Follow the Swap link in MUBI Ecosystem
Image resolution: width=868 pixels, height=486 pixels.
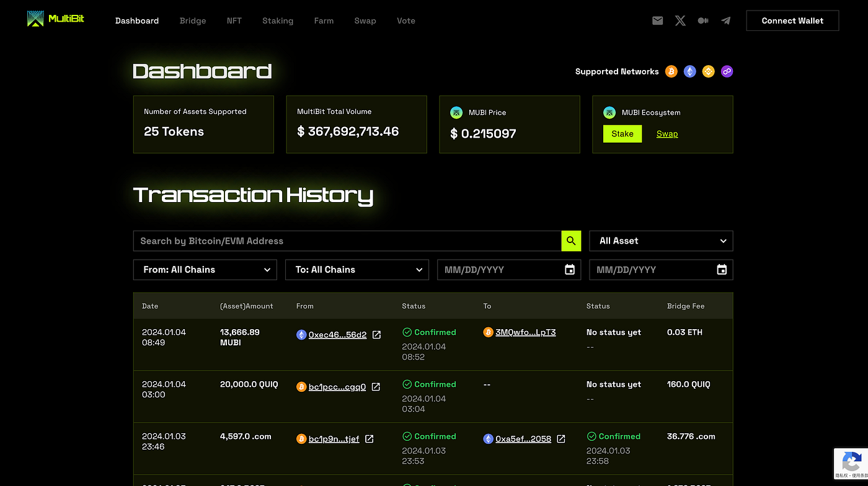tap(667, 134)
